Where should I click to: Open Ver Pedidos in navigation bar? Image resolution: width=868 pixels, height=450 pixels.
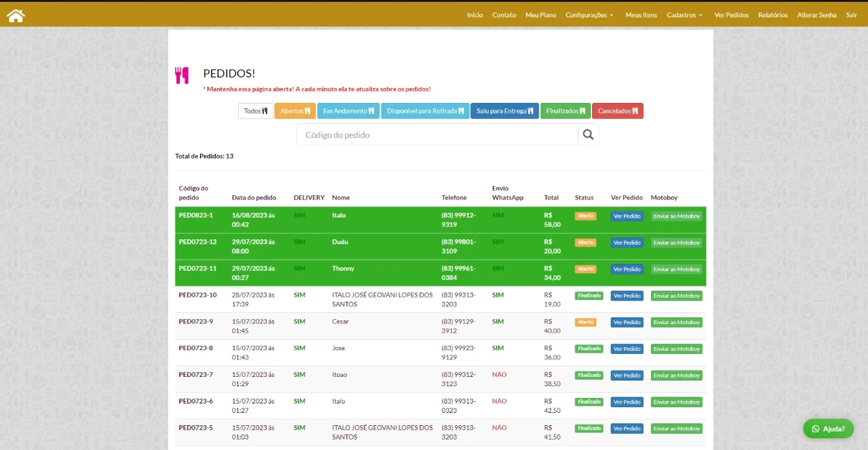(732, 15)
